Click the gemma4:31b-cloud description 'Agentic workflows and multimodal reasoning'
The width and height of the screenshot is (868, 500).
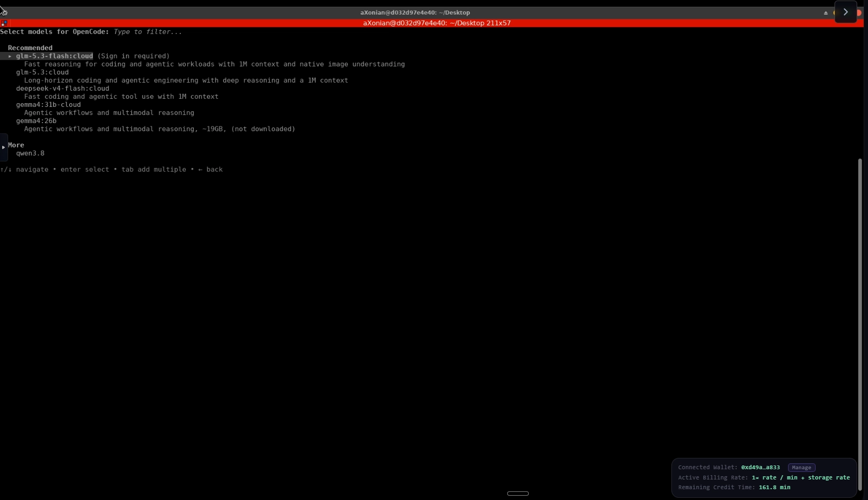[x=109, y=113]
